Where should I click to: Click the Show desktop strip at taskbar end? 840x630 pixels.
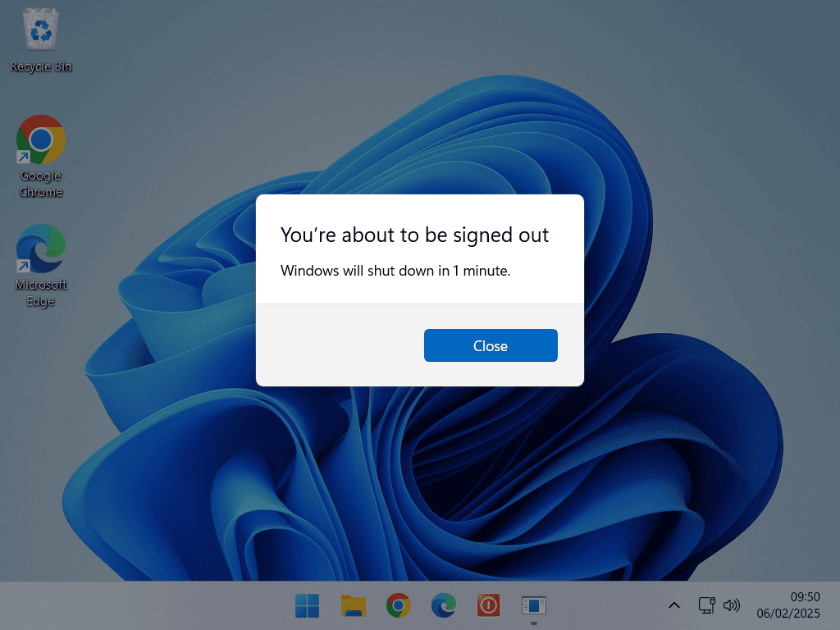tap(836, 606)
